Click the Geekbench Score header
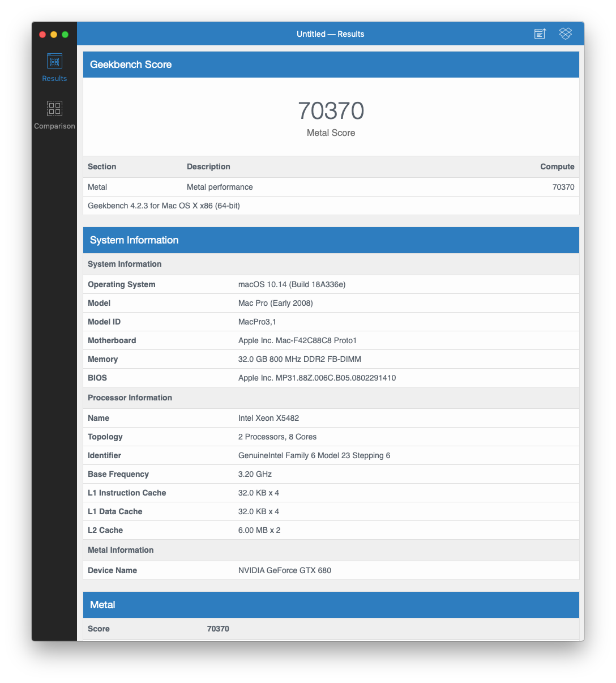 click(x=331, y=65)
